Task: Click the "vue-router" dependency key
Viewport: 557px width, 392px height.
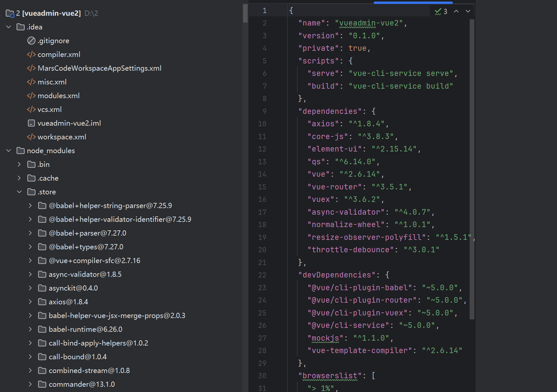Action: point(334,187)
